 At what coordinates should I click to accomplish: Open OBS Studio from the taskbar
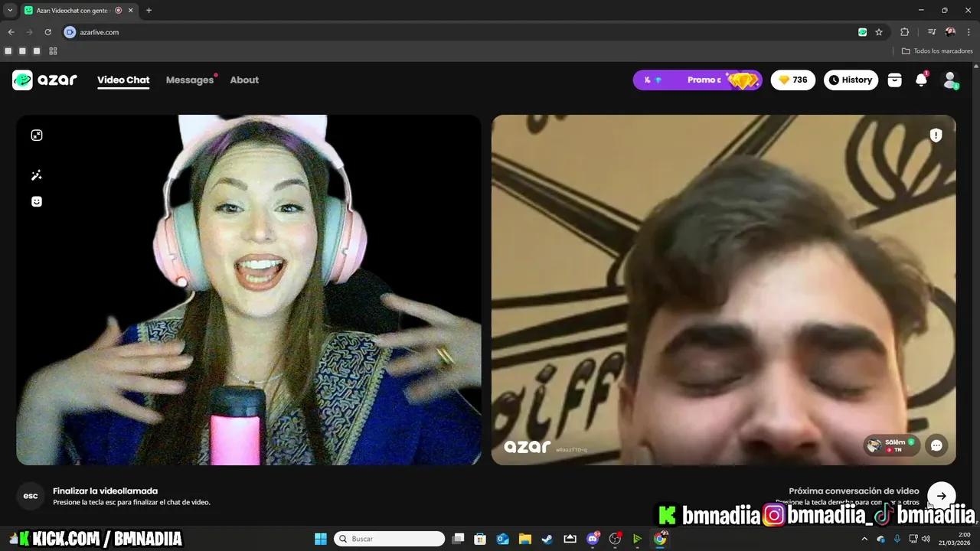click(615, 539)
